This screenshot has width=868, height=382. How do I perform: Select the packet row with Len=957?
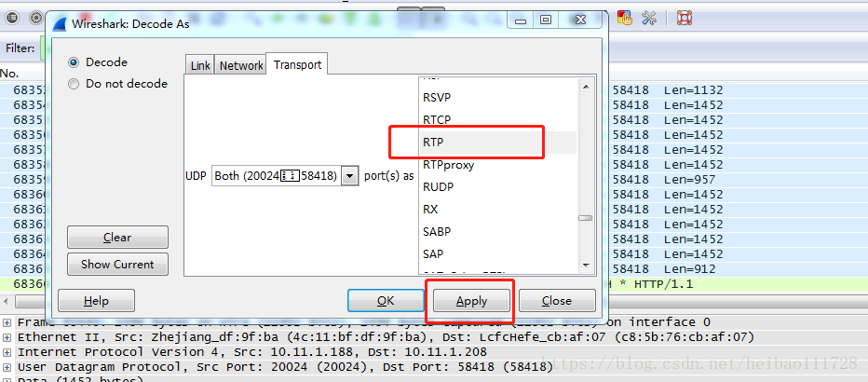pos(434,180)
